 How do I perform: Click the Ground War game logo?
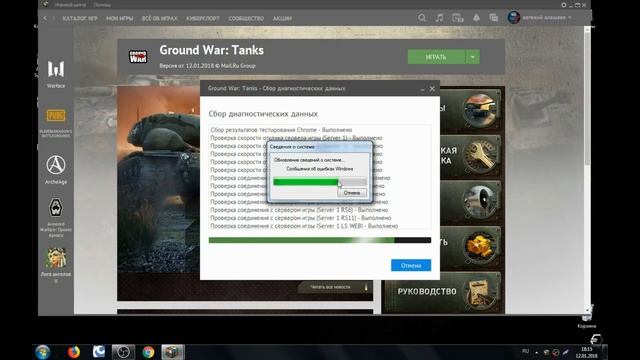[138, 56]
